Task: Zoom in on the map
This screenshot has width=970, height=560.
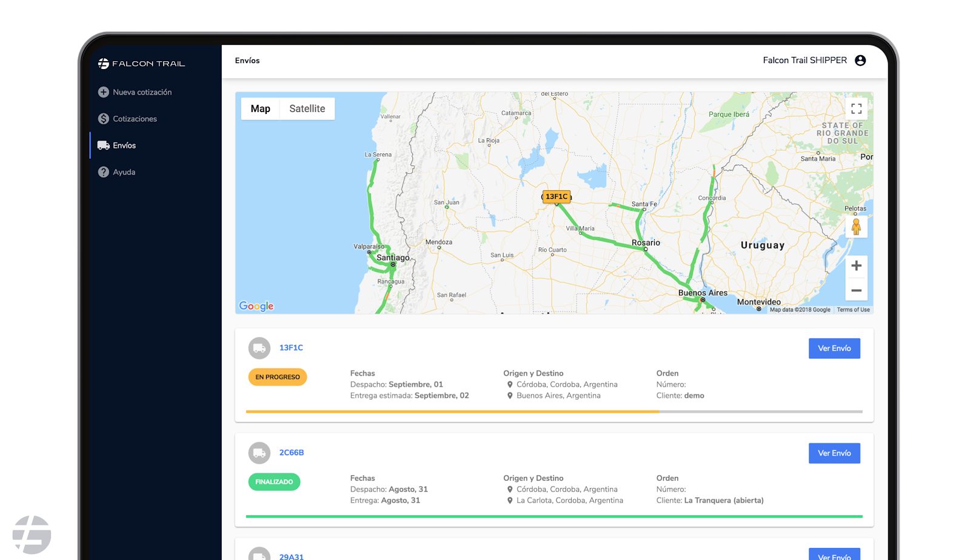Action: point(856,265)
